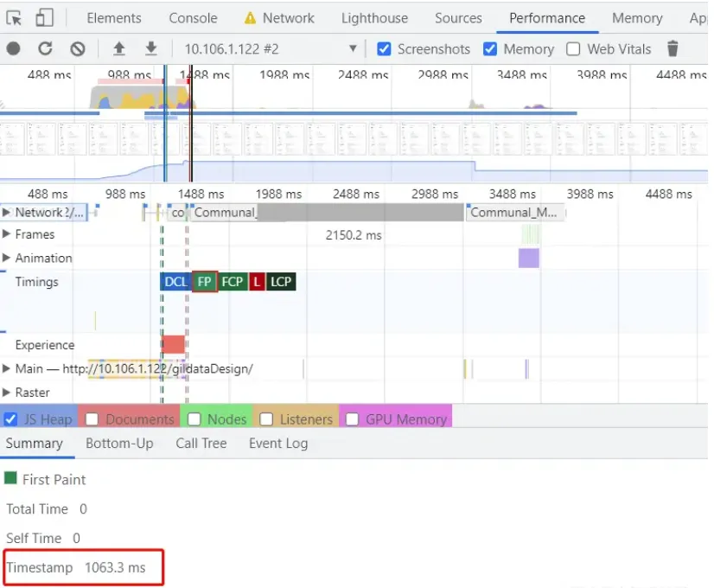The width and height of the screenshot is (714, 588).
Task: Open the Bottom-Up tab
Action: point(119,444)
